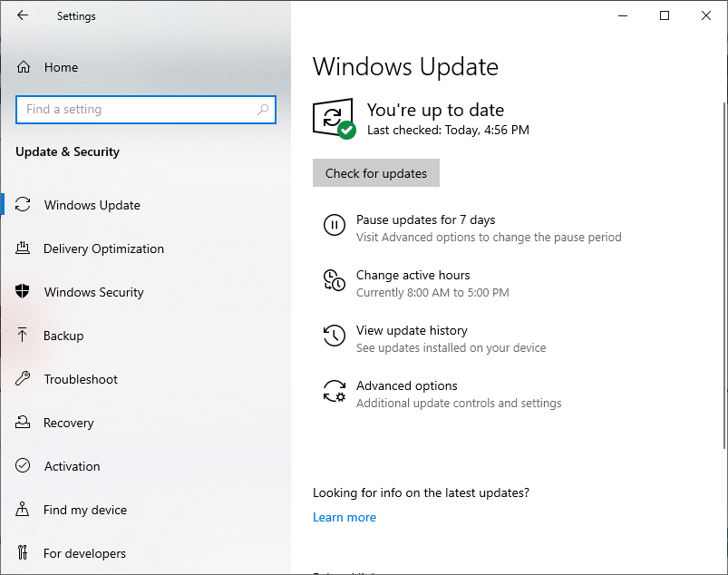Viewport: 728px width, 575px height.
Task: Open the Home settings page
Action: pos(61,67)
